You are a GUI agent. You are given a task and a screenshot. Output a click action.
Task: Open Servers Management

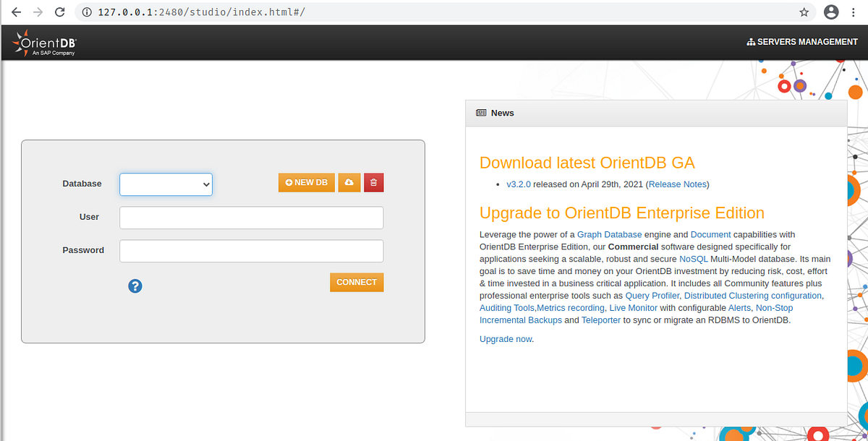click(802, 42)
